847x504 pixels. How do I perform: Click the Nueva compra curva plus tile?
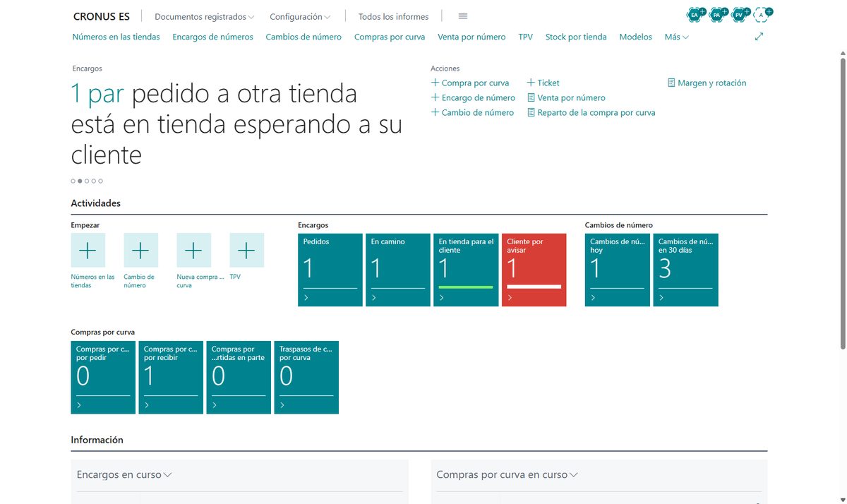pyautogui.click(x=194, y=250)
